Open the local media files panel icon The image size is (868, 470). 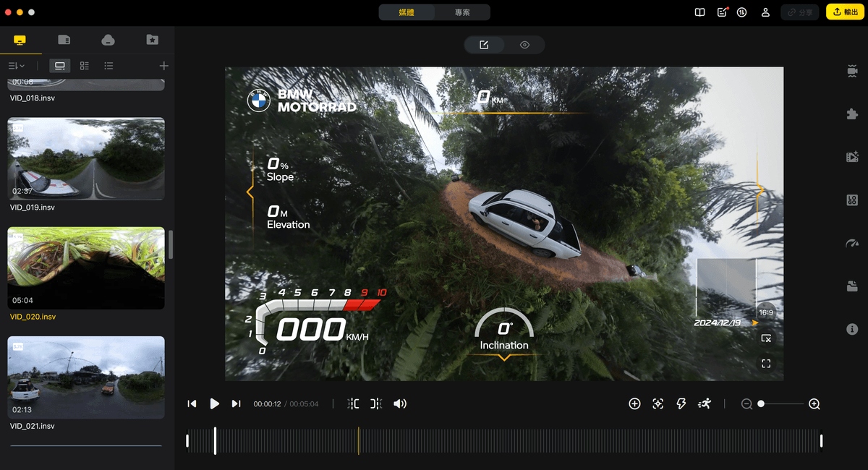coord(20,40)
